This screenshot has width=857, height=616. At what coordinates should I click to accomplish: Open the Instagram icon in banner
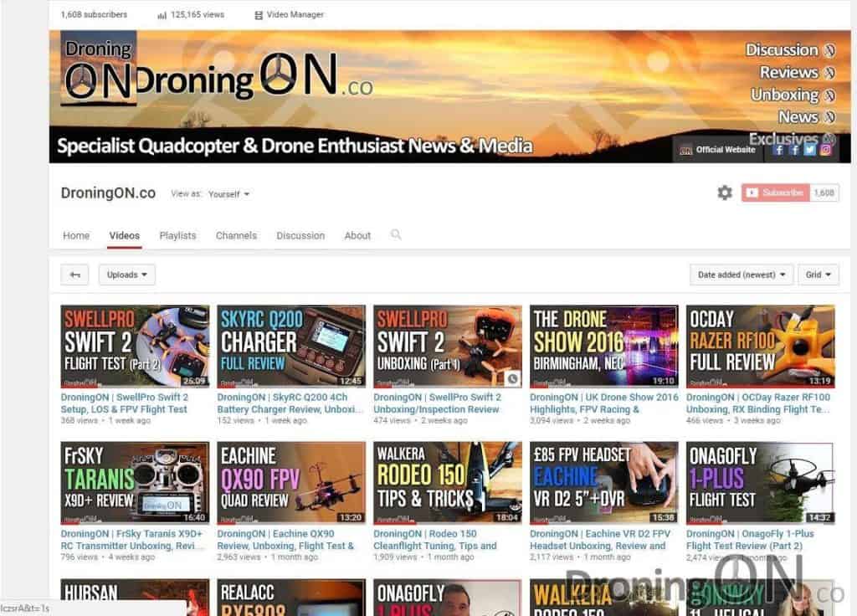click(825, 149)
